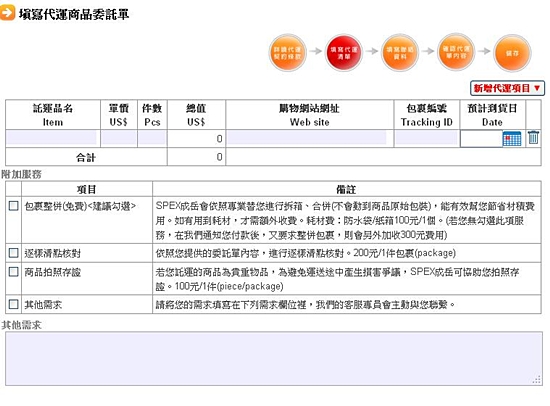Click the 件數 Pcs column header
The height and width of the screenshot is (406, 550).
[152, 115]
